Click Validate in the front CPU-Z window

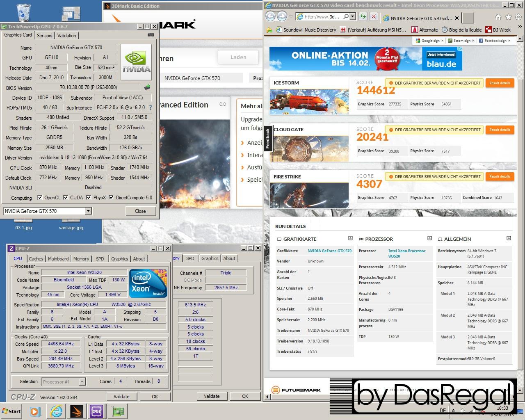tap(121, 397)
